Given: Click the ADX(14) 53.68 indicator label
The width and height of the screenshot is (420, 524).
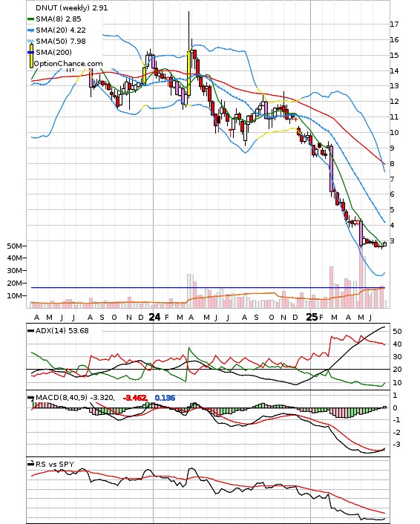Looking at the screenshot, I should point(62,331).
